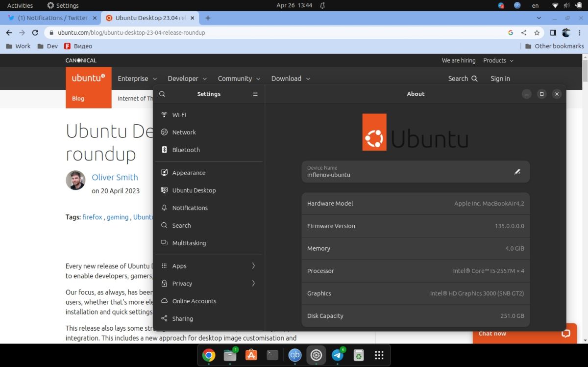
Task: Open the Chrome tab search dropdown
Action: pyautogui.click(x=539, y=18)
